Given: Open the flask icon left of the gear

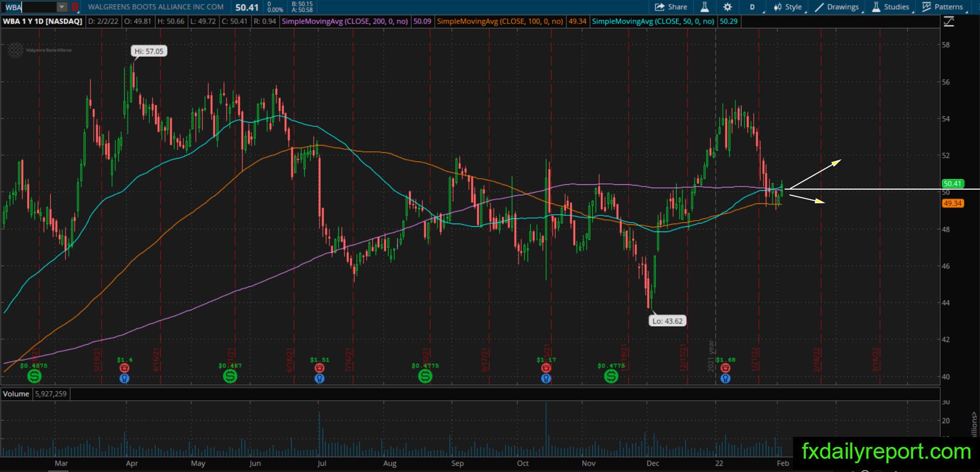Looking at the screenshot, I should click(x=705, y=7).
